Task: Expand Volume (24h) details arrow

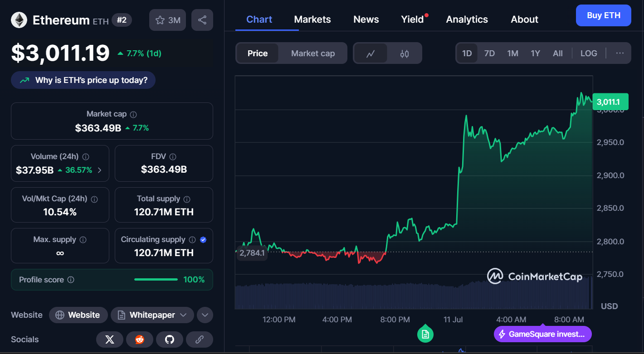Action: point(100,170)
